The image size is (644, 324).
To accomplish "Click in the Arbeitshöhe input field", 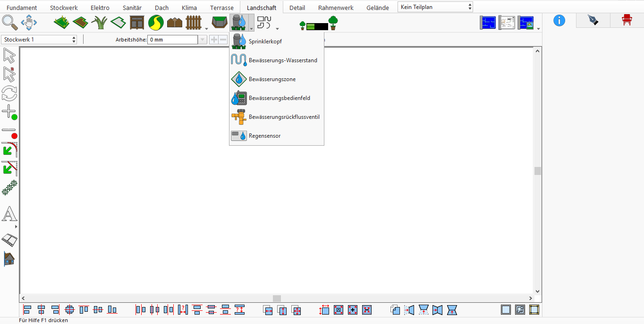I will (173, 40).
